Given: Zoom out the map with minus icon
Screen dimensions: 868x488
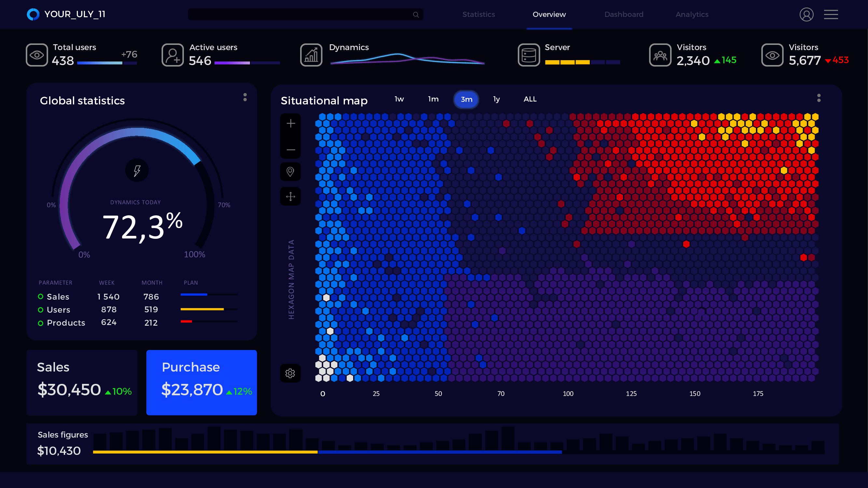Looking at the screenshot, I should tap(290, 150).
